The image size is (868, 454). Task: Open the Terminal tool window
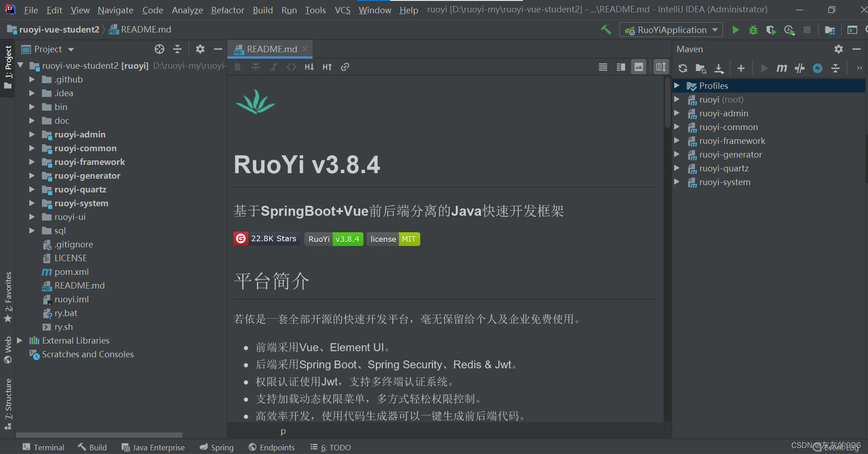[44, 448]
